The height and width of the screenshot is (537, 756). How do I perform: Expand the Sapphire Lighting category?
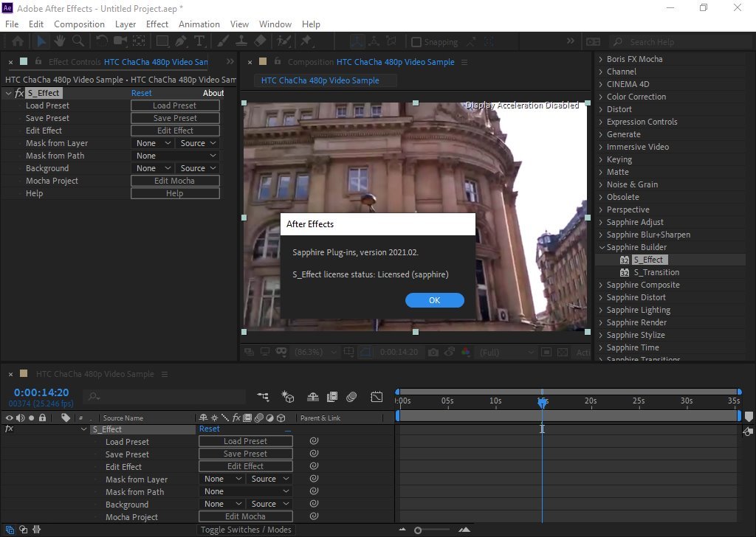click(x=601, y=310)
